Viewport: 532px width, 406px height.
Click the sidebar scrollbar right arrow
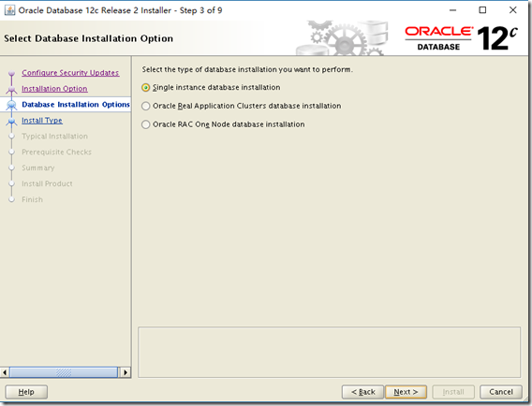tap(126, 372)
